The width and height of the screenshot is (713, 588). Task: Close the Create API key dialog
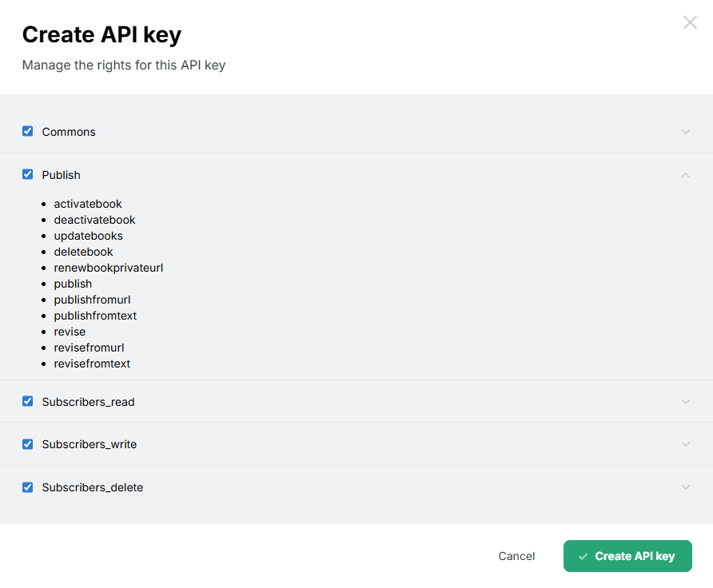click(690, 23)
